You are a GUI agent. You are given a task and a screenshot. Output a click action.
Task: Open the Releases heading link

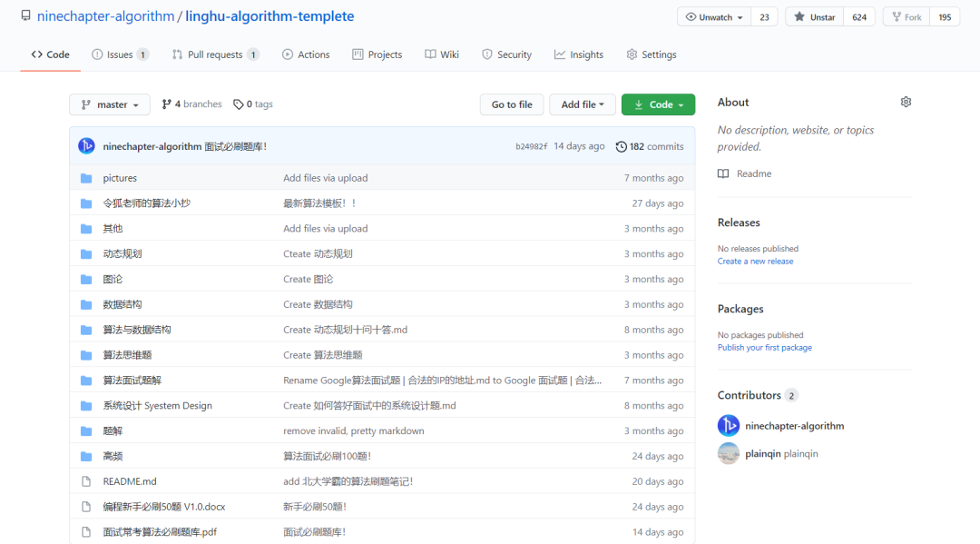click(x=739, y=223)
